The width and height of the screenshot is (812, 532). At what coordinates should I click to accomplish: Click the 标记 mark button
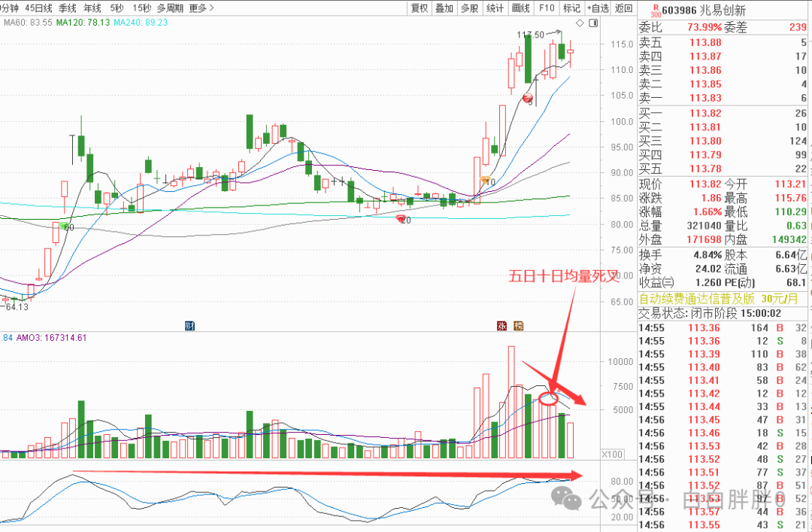point(571,8)
